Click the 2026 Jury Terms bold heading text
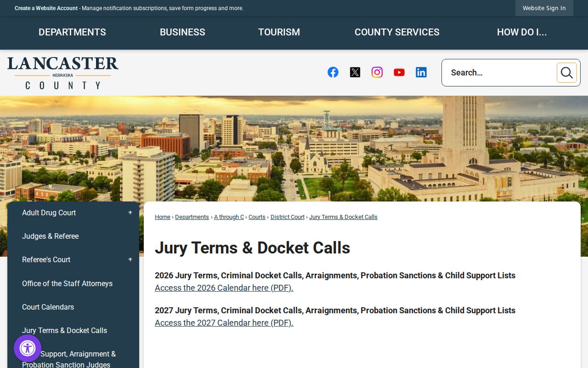Viewport: 588px width, 368px height. point(335,276)
